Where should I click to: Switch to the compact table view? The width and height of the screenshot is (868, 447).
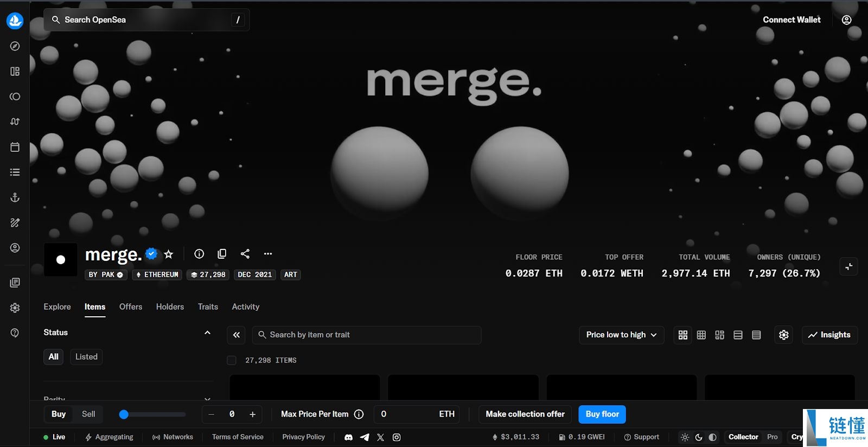click(x=756, y=335)
